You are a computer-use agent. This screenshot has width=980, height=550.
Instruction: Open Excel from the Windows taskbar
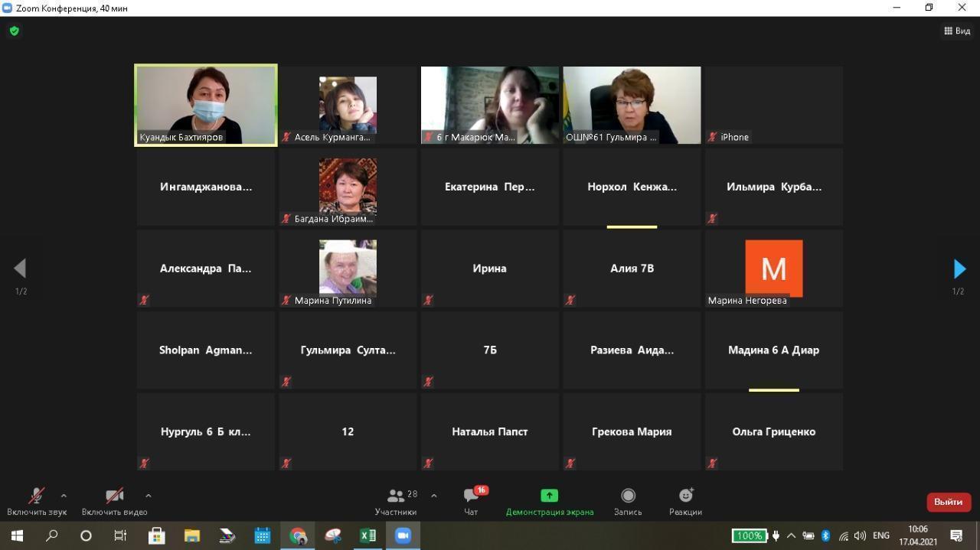pyautogui.click(x=367, y=535)
